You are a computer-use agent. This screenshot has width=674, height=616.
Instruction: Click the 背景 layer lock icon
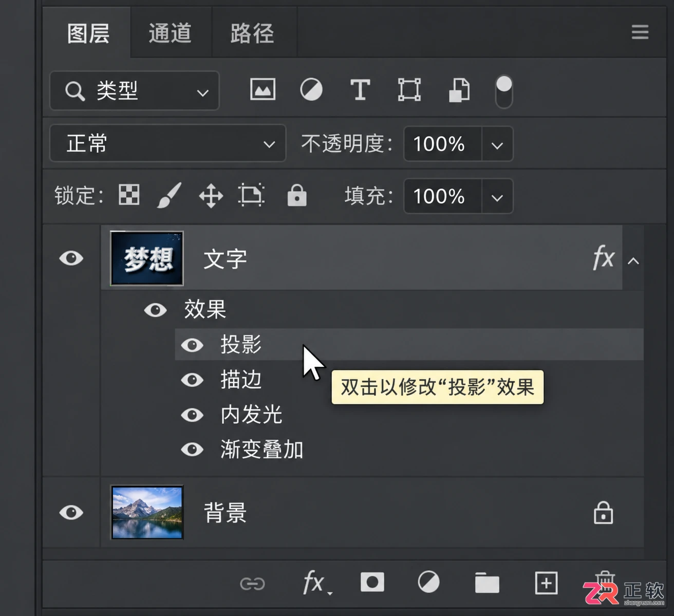[x=603, y=513]
